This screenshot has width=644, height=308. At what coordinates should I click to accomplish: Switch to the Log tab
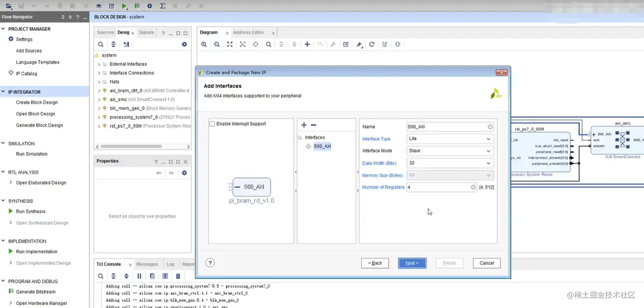[170, 264]
